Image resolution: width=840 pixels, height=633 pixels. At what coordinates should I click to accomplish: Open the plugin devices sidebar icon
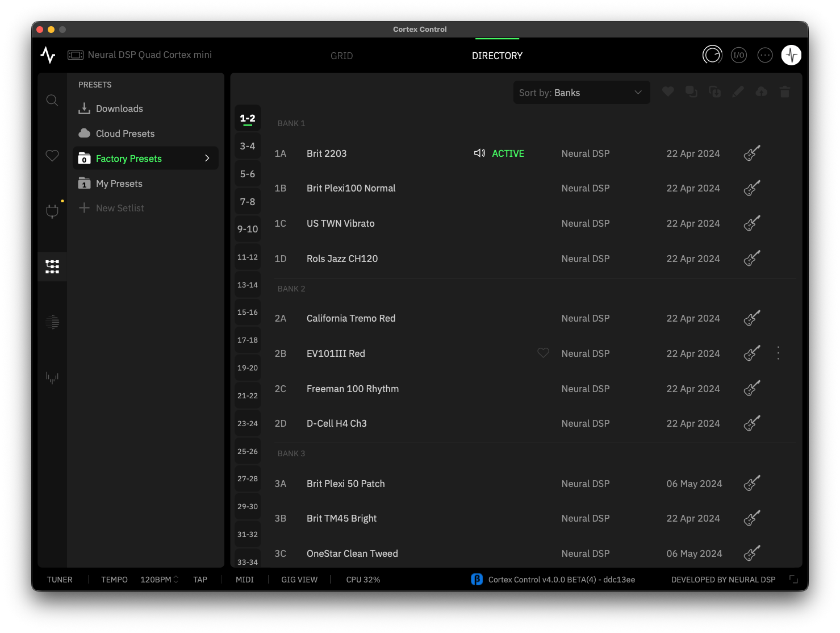52,211
